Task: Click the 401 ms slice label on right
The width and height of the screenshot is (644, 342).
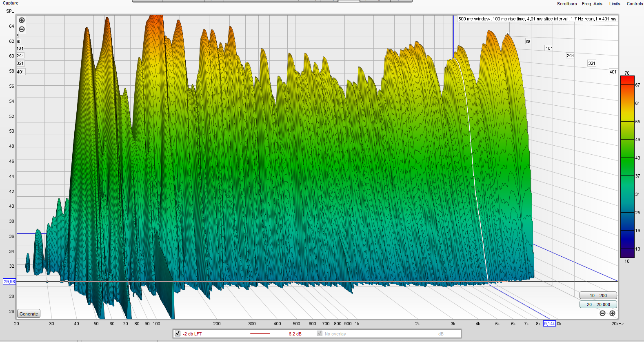Action: 613,72
